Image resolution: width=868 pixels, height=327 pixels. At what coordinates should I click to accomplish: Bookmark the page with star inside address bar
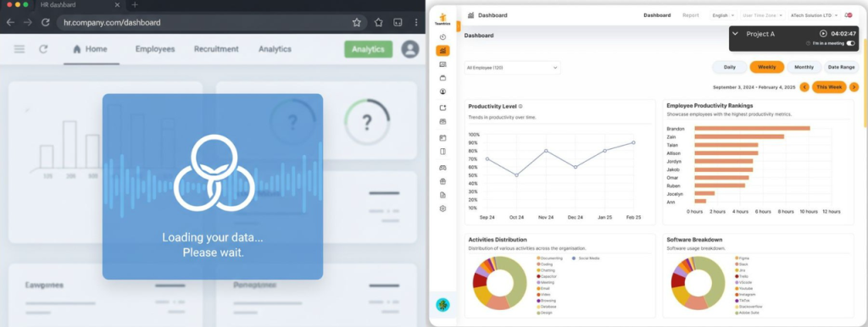pyautogui.click(x=357, y=23)
